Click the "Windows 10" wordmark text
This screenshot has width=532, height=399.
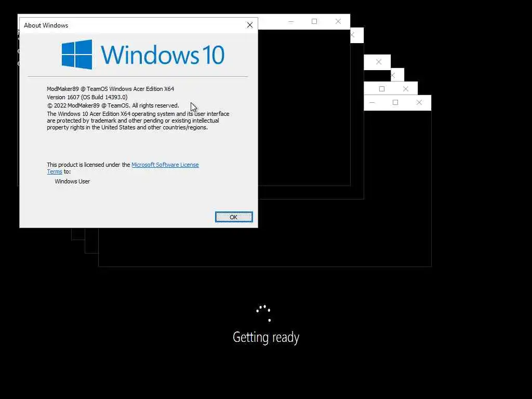point(163,55)
